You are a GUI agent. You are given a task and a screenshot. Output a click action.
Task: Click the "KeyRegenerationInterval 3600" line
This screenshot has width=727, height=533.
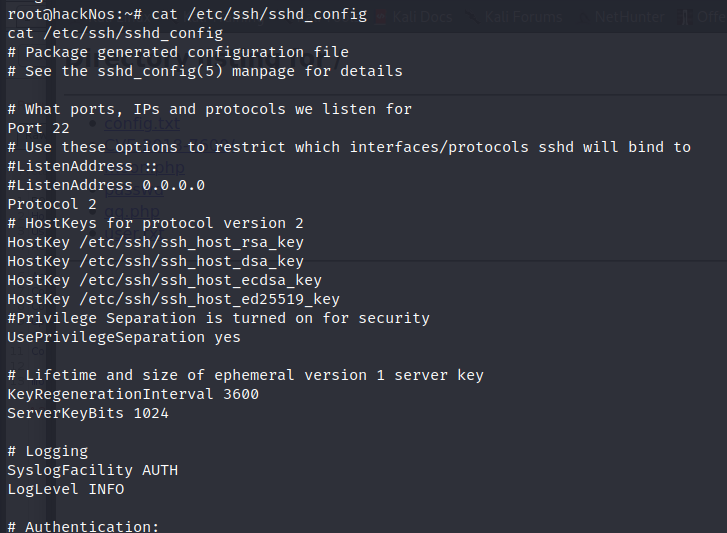[133, 394]
